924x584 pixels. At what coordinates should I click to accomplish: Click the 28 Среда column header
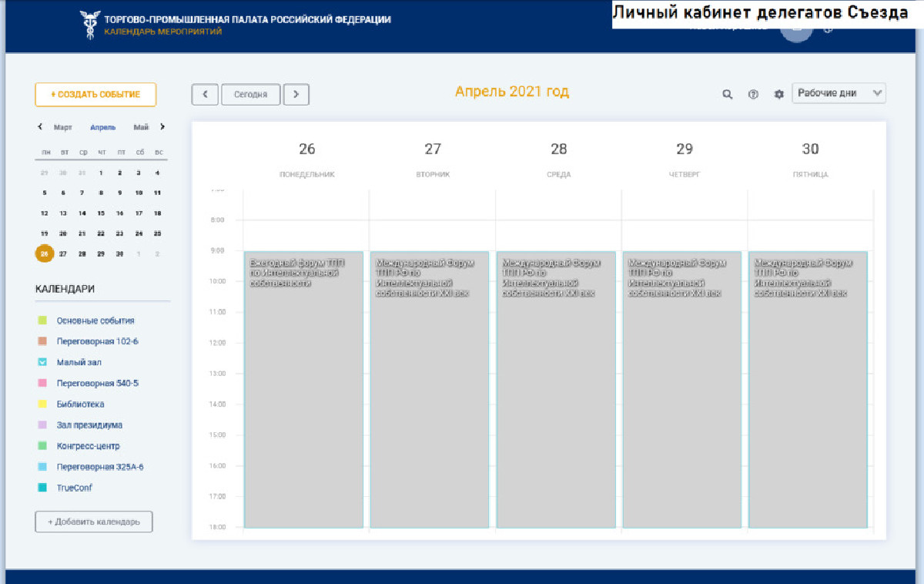[x=559, y=159]
